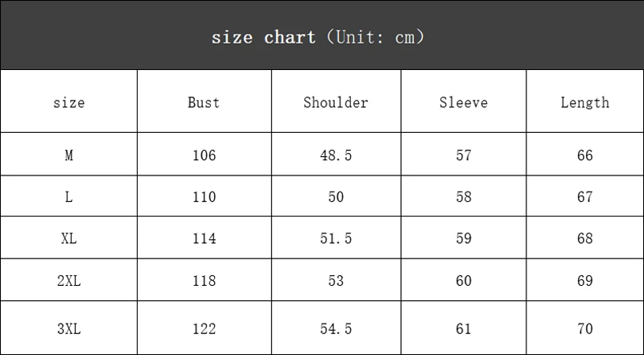The width and height of the screenshot is (644, 355).
Task: Click length value 70 cell
Action: click(585, 328)
